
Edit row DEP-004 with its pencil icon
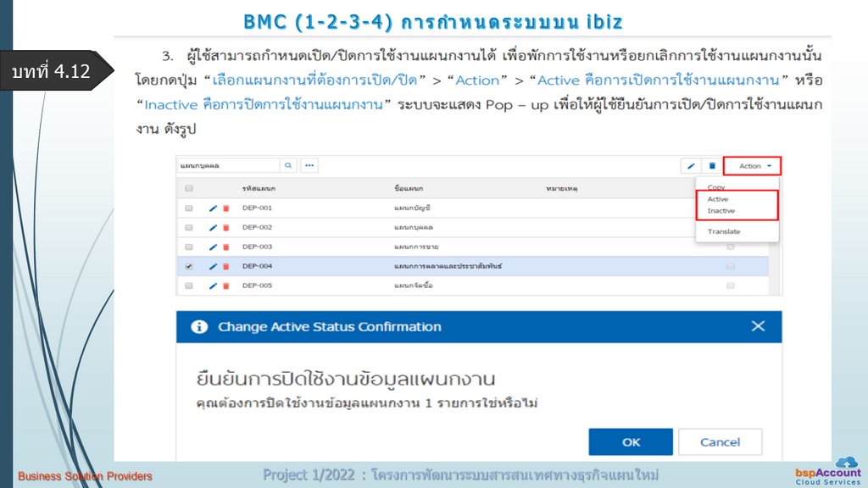[213, 267]
